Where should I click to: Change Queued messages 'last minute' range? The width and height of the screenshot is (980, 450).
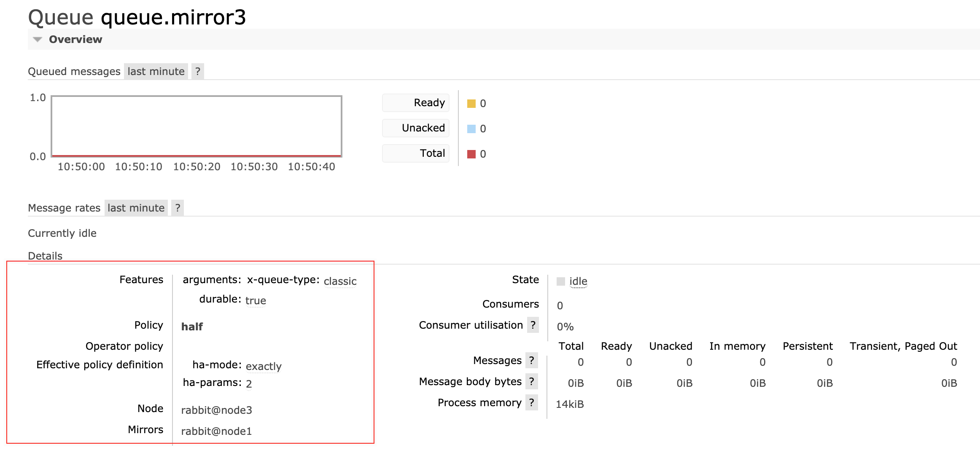click(x=156, y=71)
